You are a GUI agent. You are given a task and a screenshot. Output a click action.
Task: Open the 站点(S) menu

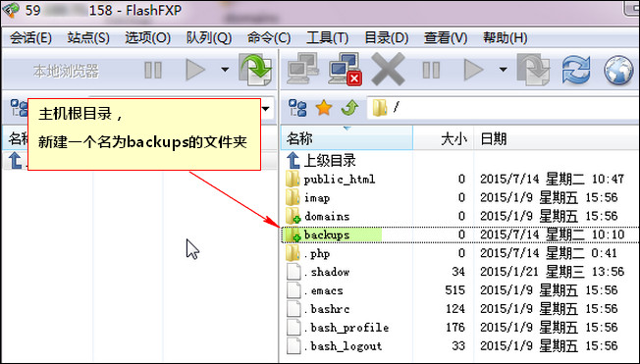click(x=88, y=38)
